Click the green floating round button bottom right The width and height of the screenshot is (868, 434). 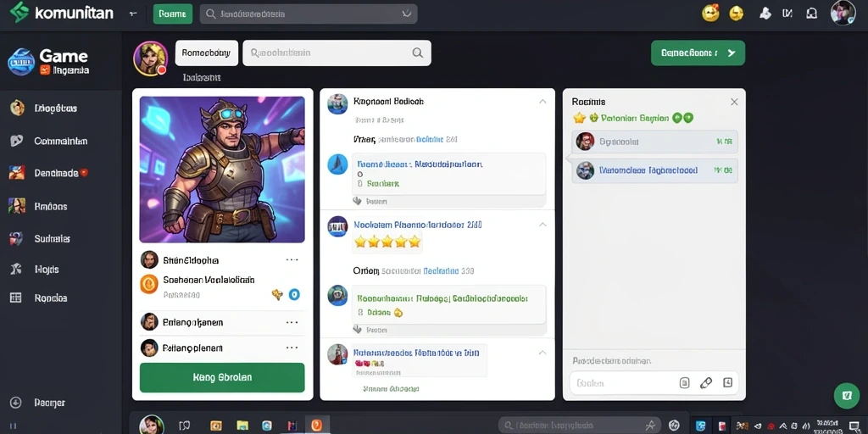coord(847,396)
